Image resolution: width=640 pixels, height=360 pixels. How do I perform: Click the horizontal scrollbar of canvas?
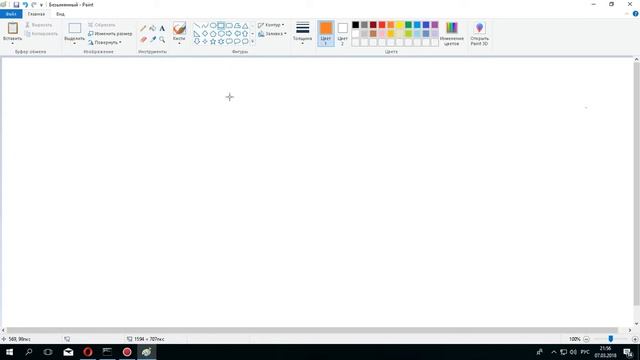[x=312, y=330]
